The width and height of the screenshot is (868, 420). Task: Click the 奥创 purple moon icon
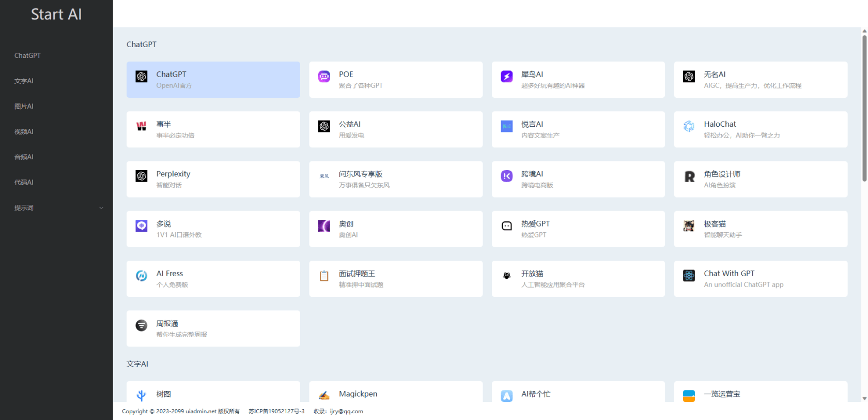pyautogui.click(x=324, y=226)
